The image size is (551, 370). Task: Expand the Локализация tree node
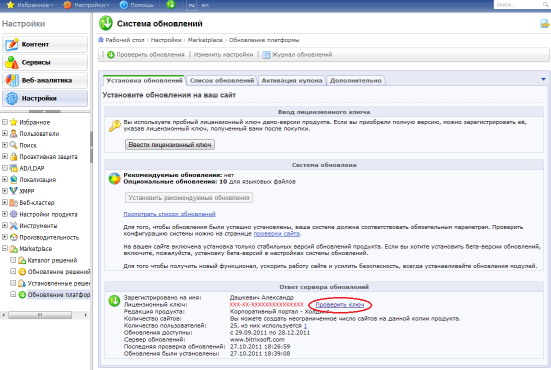[x=5, y=179]
